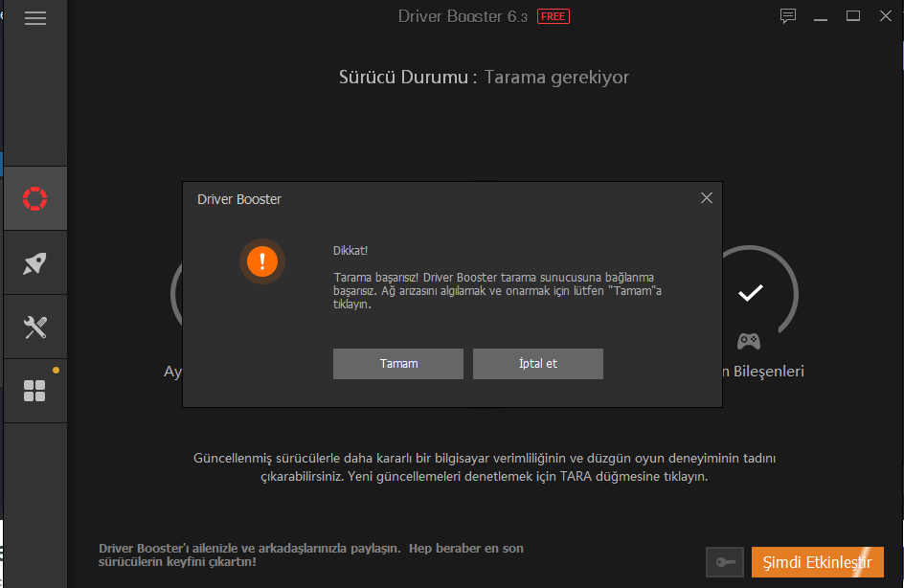Click the Şimdi Etkinleştir button
Screen dimensions: 904x588
coord(818,562)
